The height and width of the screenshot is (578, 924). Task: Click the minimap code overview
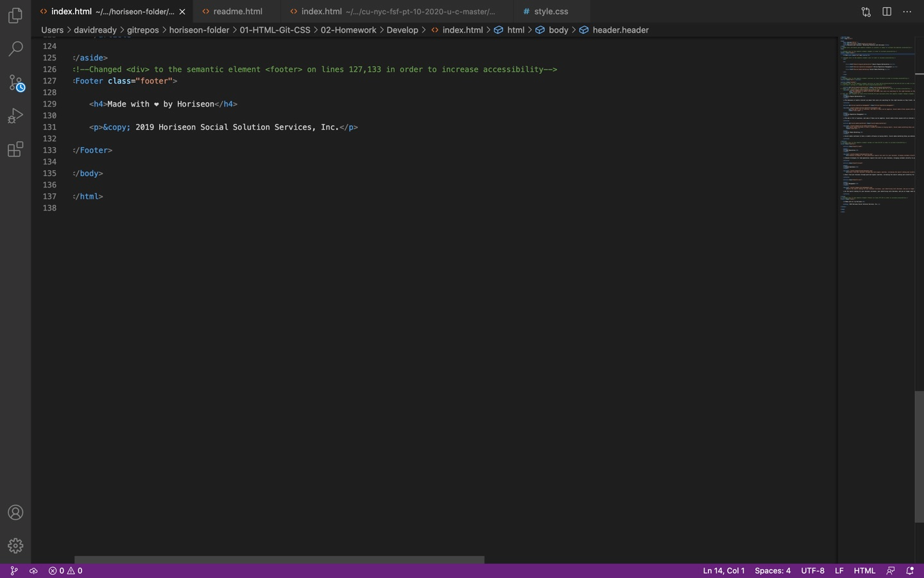click(x=876, y=125)
